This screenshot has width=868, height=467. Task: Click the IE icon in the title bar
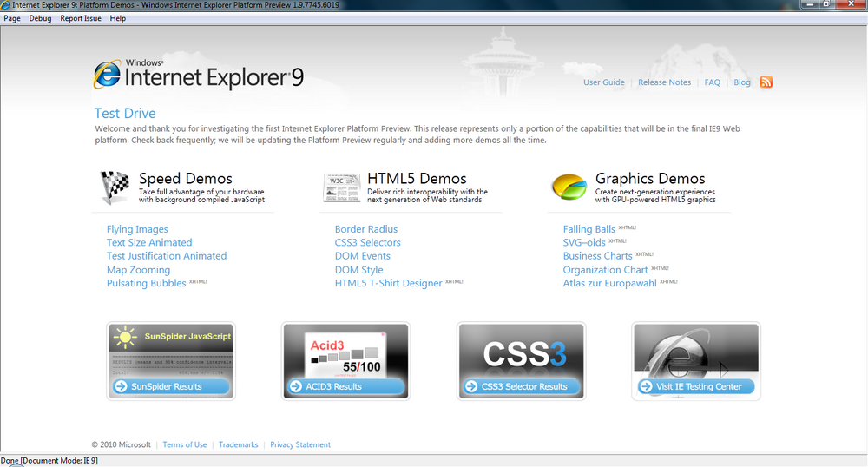5,5
